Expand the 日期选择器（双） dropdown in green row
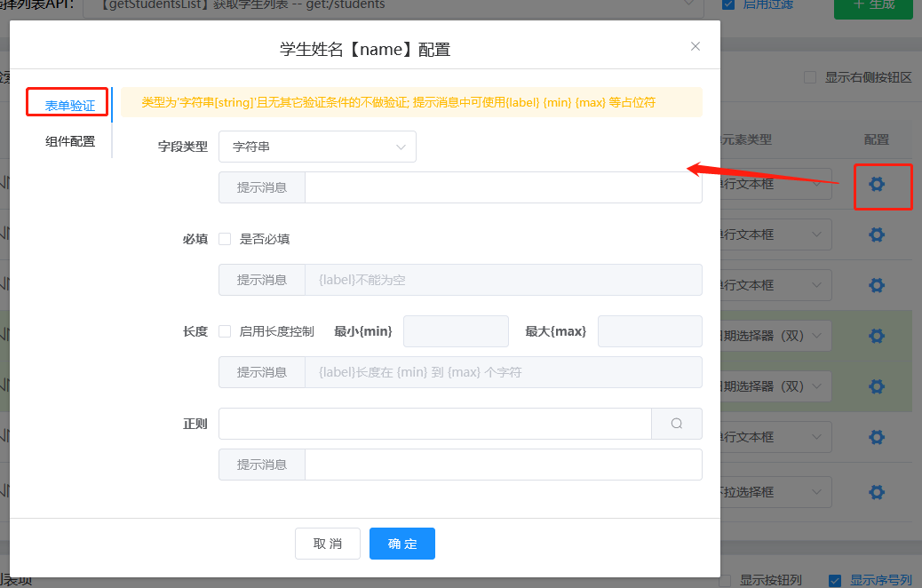The width and height of the screenshot is (922, 588). tap(815, 336)
